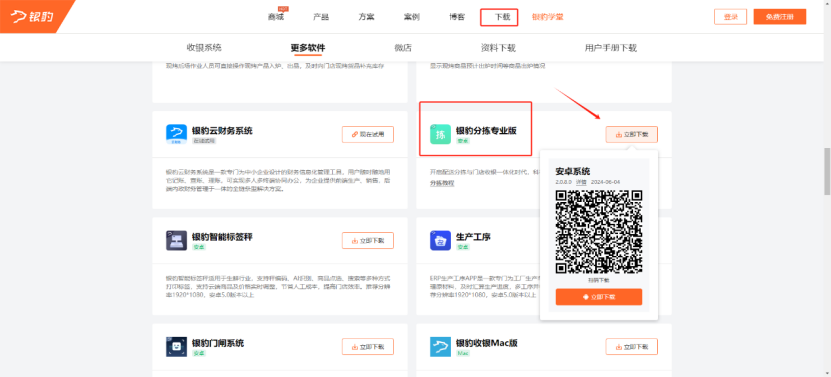
Task: Click the green 拣 icon of 银豹分拣专业版
Action: (x=440, y=135)
